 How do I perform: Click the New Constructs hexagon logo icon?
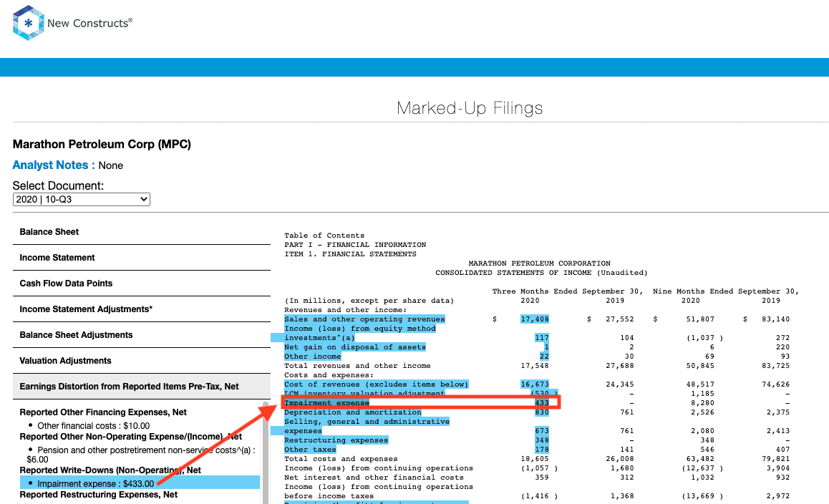click(x=28, y=23)
